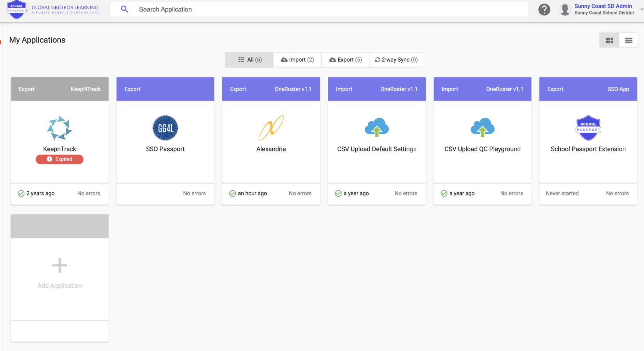The image size is (644, 351).
Task: Click the School Passport logo
Action: click(x=17, y=9)
